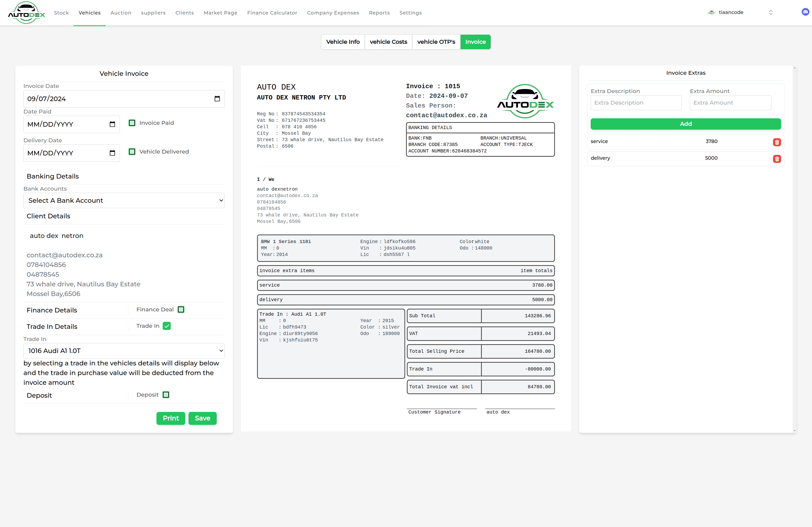Viewport: 812px width, 527px height.
Task: Click the AutoDex logo on invoice preview
Action: pyautogui.click(x=525, y=101)
